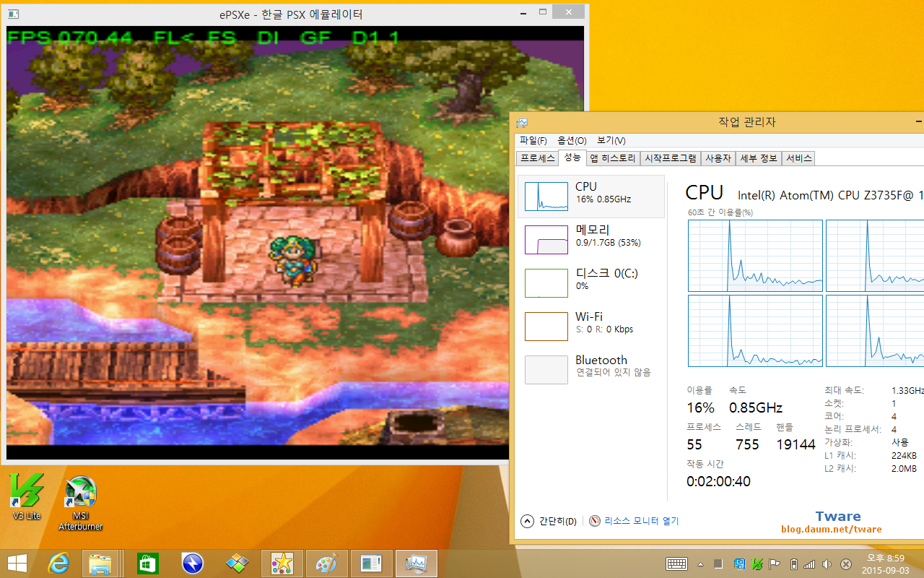Click the blue IME tray icon
The image size is (924, 578).
(739, 564)
